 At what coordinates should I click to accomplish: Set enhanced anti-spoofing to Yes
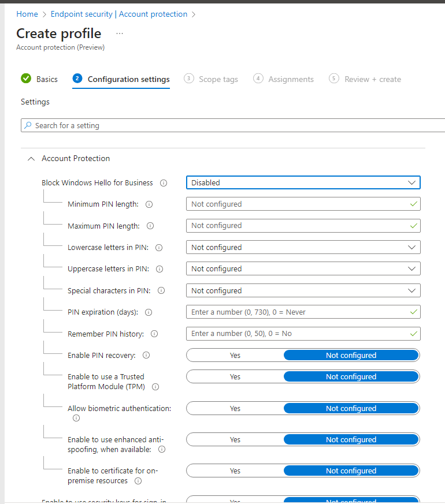(235, 439)
